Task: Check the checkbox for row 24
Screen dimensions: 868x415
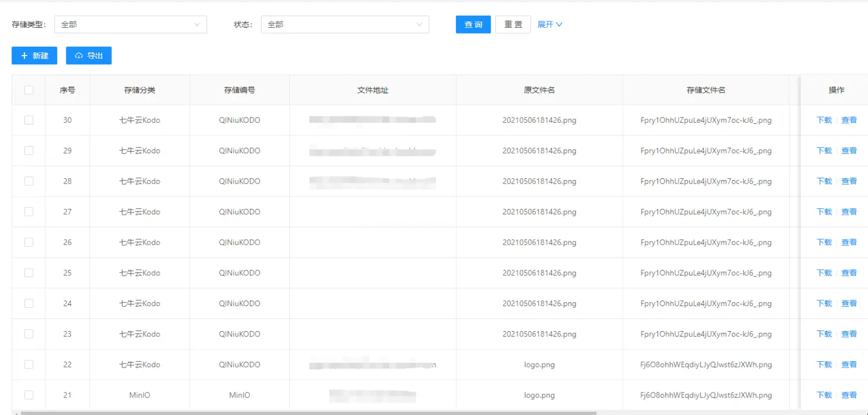Action: click(x=29, y=303)
